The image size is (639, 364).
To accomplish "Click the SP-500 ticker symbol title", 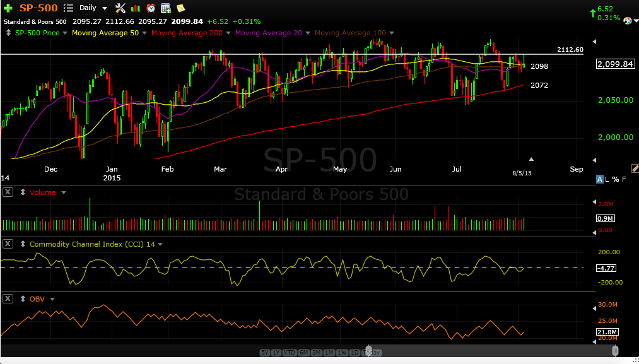I will (38, 8).
